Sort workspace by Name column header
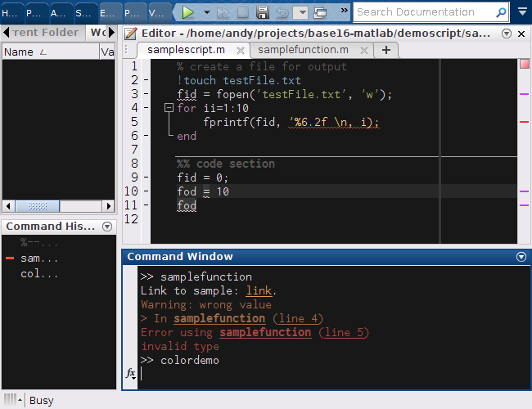Image resolution: width=532 pixels, height=409 pixels. tap(51, 52)
